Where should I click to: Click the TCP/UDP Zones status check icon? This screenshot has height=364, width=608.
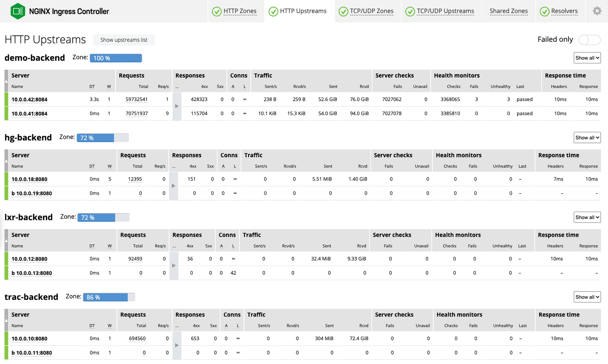pyautogui.click(x=343, y=12)
